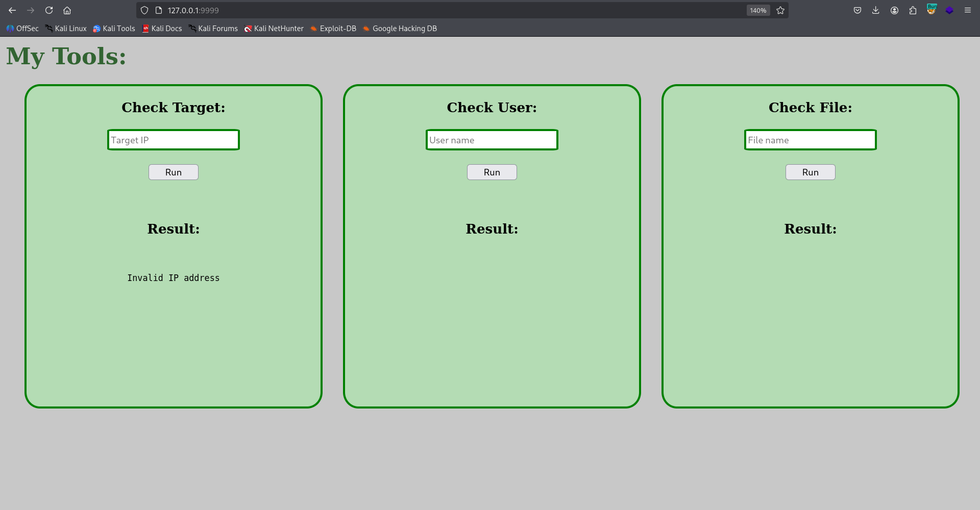Click the 140% zoom indicator

click(x=758, y=10)
